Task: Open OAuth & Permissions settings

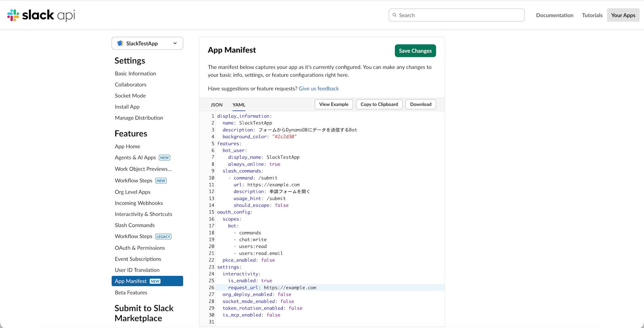Action: (140, 248)
